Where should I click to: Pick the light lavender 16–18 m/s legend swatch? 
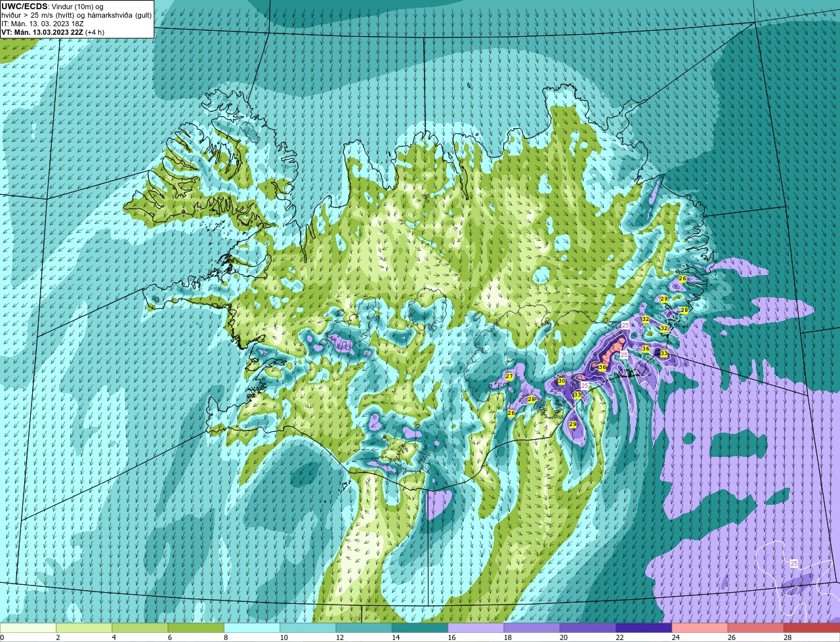pos(475,628)
